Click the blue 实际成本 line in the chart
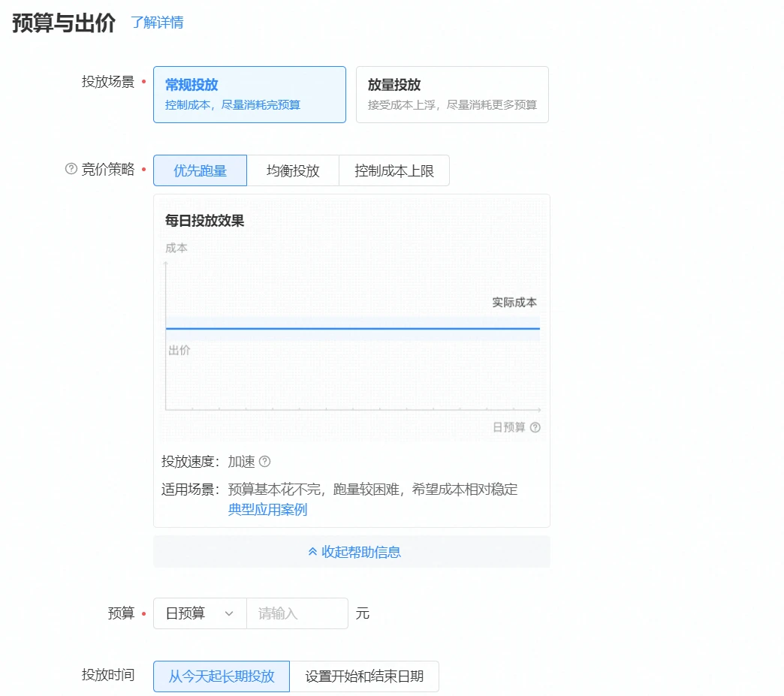 pos(352,329)
